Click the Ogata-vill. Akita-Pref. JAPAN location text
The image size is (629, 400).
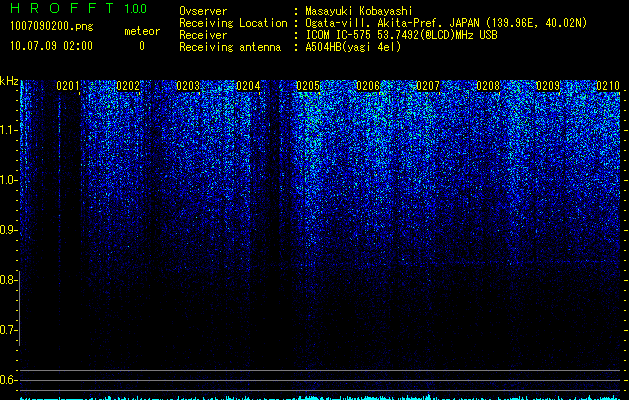446,23
